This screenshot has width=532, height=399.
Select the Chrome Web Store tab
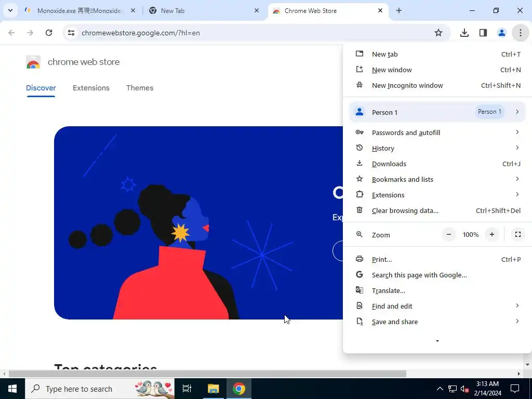click(x=327, y=10)
